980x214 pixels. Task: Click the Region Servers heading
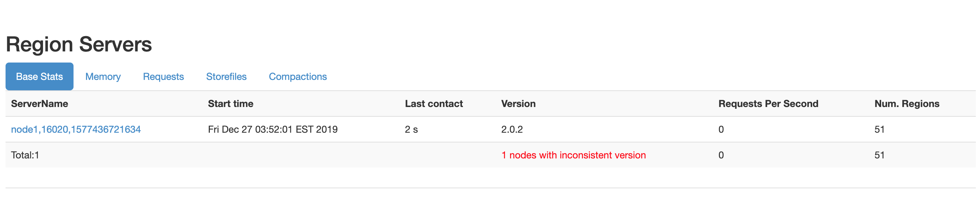point(79,44)
